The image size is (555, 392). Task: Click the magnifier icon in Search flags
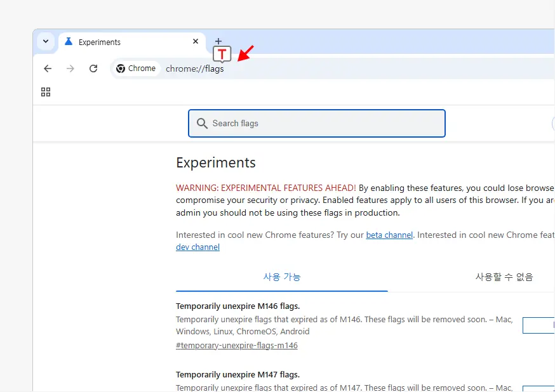pyautogui.click(x=202, y=123)
